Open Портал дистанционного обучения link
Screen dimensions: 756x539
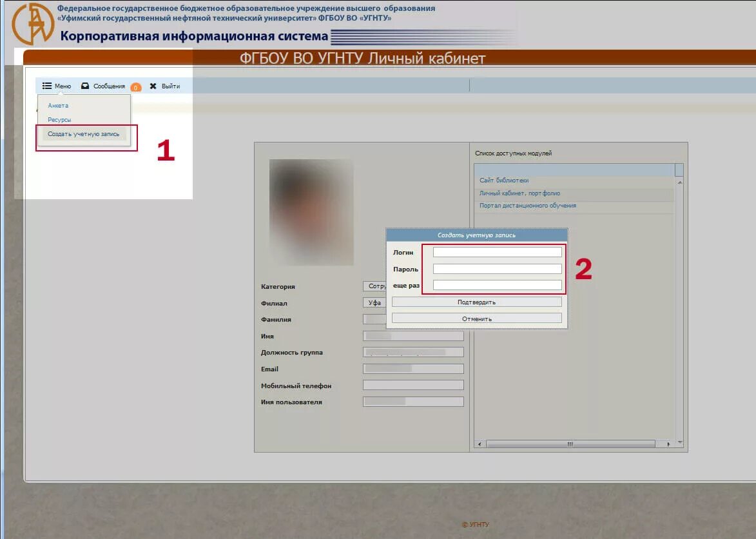[528, 206]
